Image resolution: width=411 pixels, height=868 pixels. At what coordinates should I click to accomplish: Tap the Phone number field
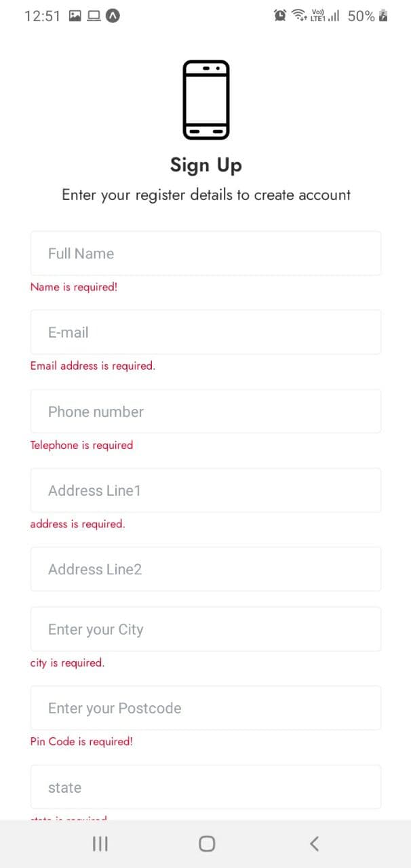pos(206,412)
